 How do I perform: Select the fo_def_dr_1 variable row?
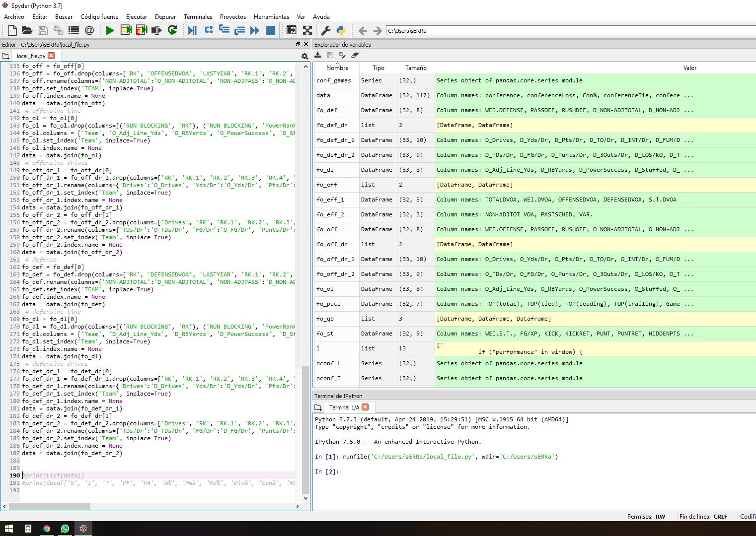(x=336, y=140)
